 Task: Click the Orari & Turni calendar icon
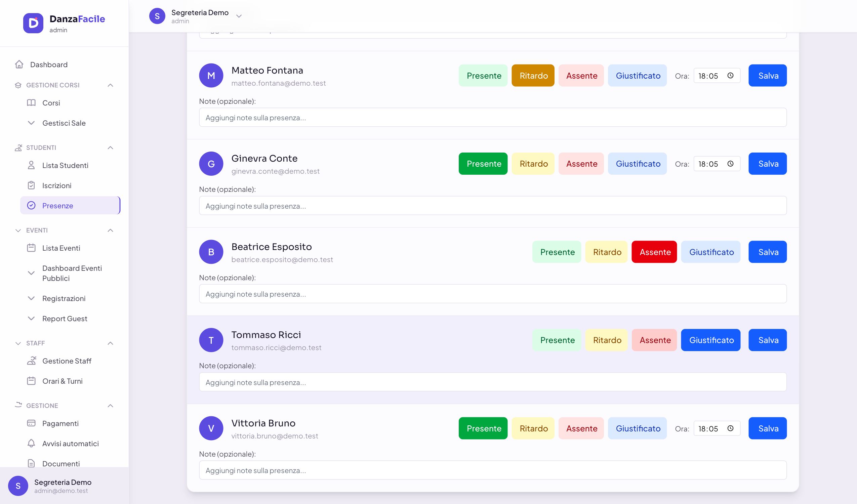pos(31,381)
